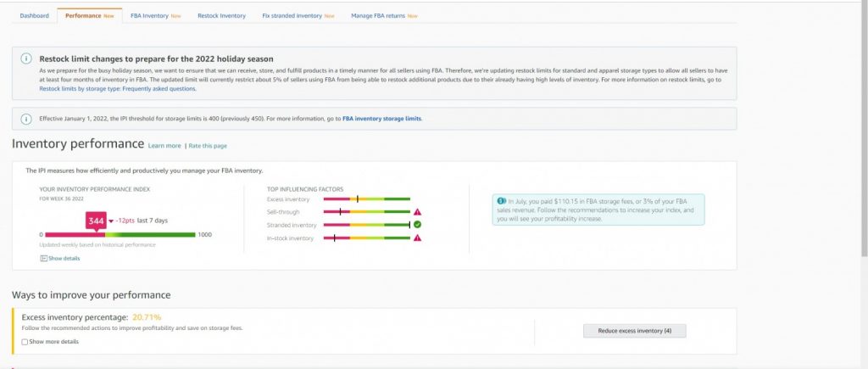Viewport: 868px width, 369px height.
Task: Click the storage fees information box
Action: 598,210
